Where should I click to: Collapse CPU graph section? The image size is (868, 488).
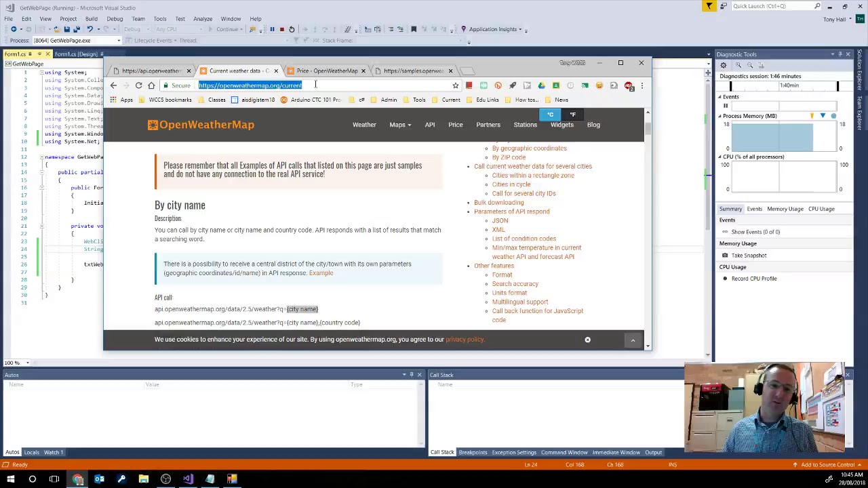click(x=720, y=157)
